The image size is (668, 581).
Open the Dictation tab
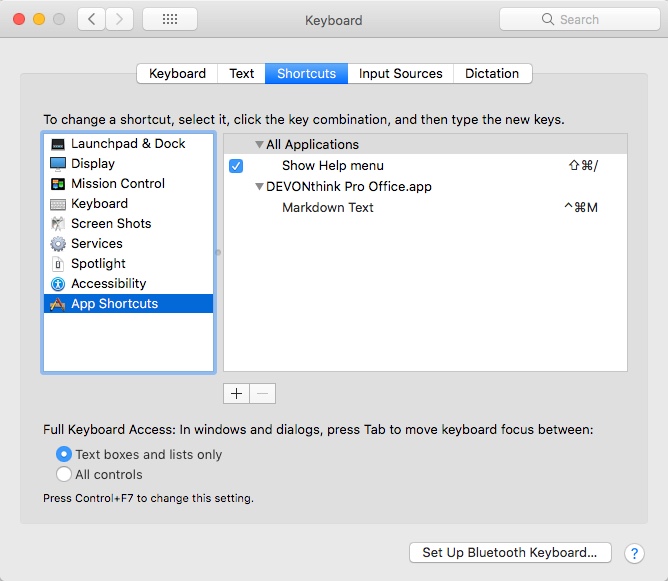(492, 74)
